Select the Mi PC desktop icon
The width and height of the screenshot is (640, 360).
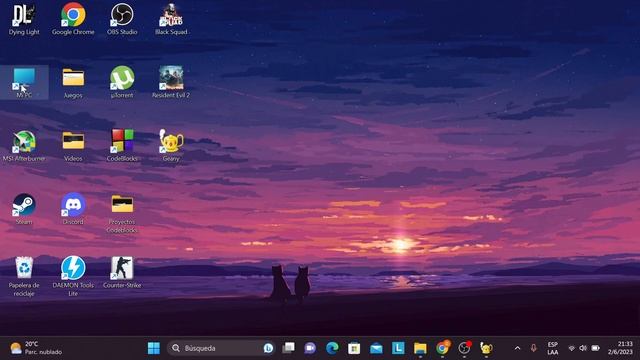(24, 83)
